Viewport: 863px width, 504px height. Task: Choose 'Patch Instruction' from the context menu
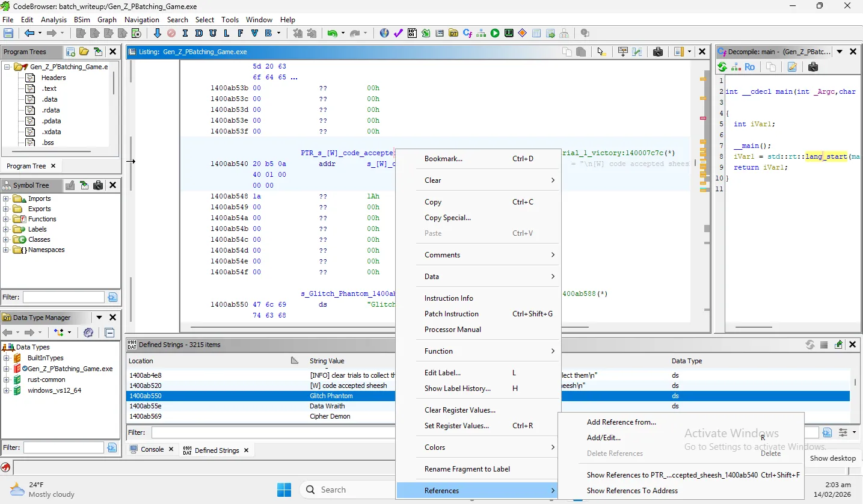click(451, 314)
